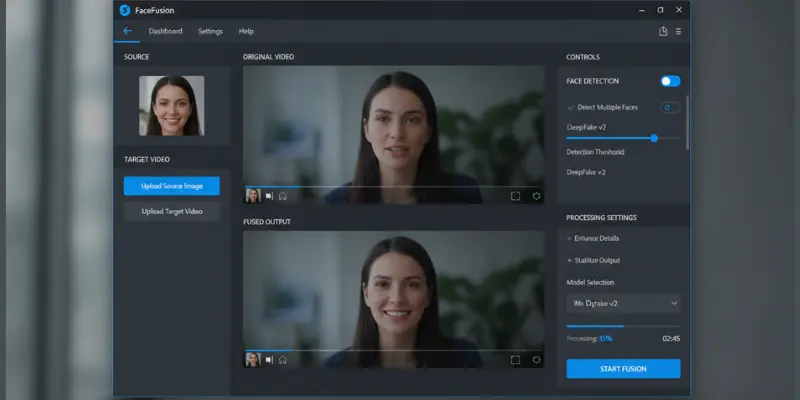Minimize the FaceFusion window

pyautogui.click(x=642, y=10)
